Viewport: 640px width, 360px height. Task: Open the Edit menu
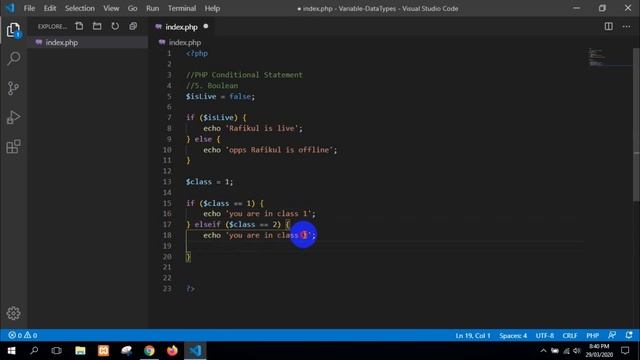(50, 8)
